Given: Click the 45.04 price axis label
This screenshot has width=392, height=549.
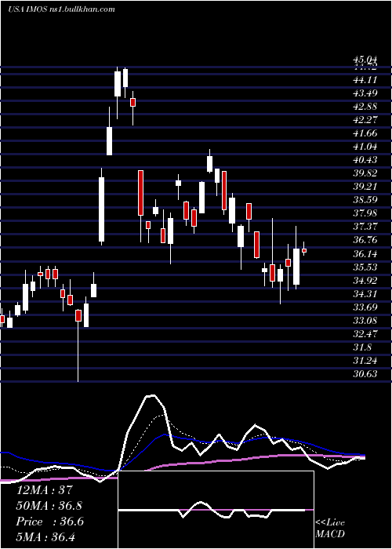Looking at the screenshot, I should (x=365, y=60).
